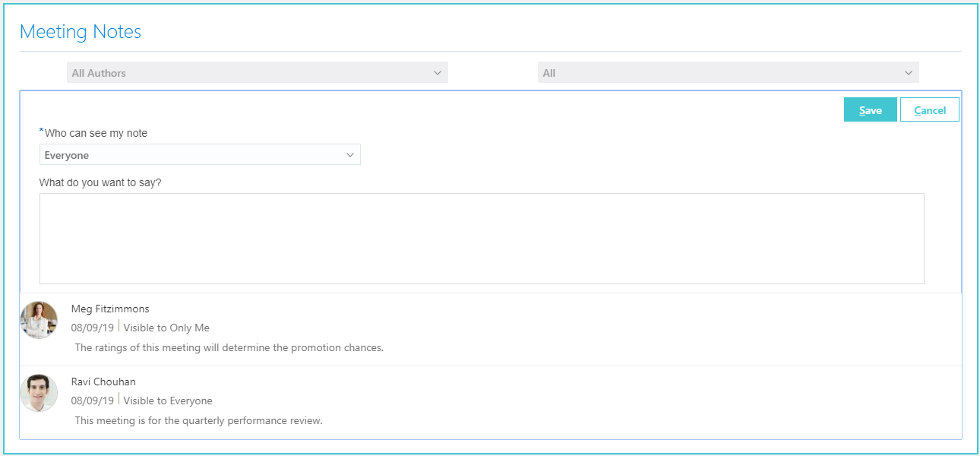Viewport: 980px width, 456px height.
Task: Click the 'Visible to Only Me' label
Action: (166, 328)
